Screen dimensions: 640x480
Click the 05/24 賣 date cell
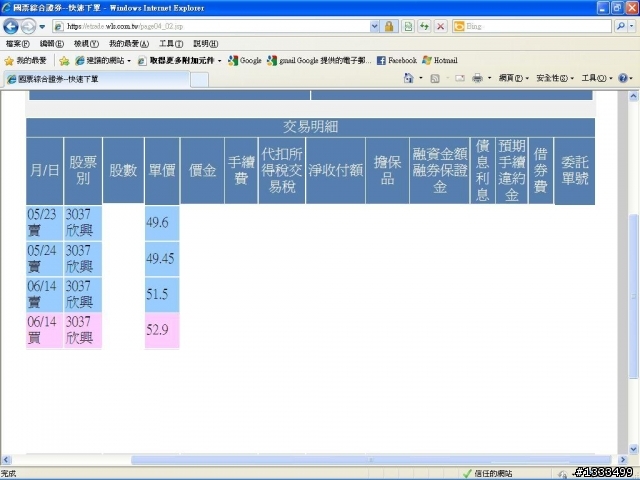point(44,258)
